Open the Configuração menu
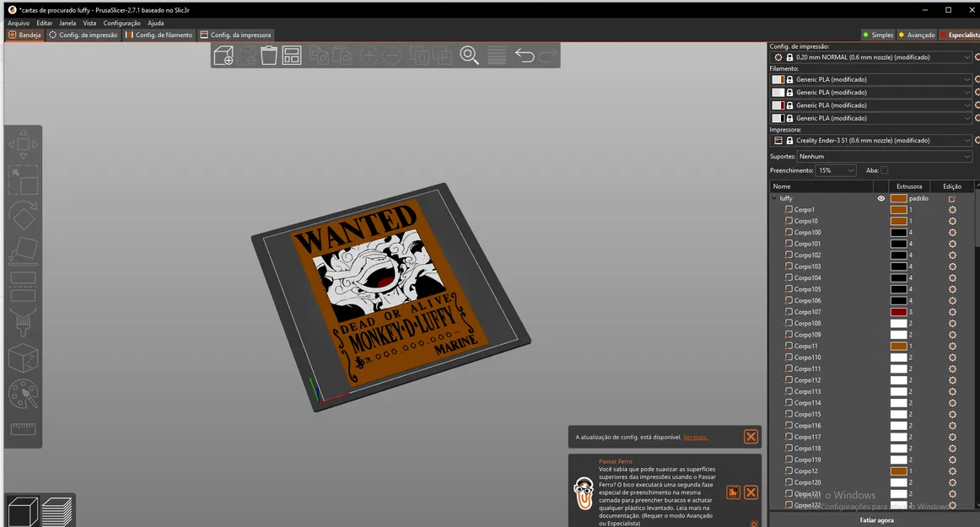The image size is (980, 527). [x=122, y=23]
